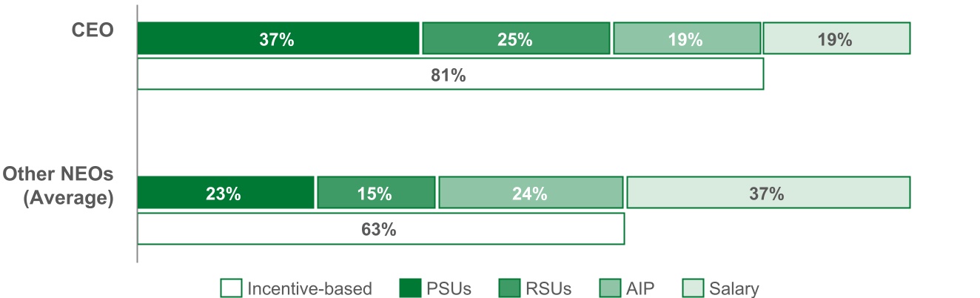Click the CEO 37% PSUs bar segment

pos(278,39)
